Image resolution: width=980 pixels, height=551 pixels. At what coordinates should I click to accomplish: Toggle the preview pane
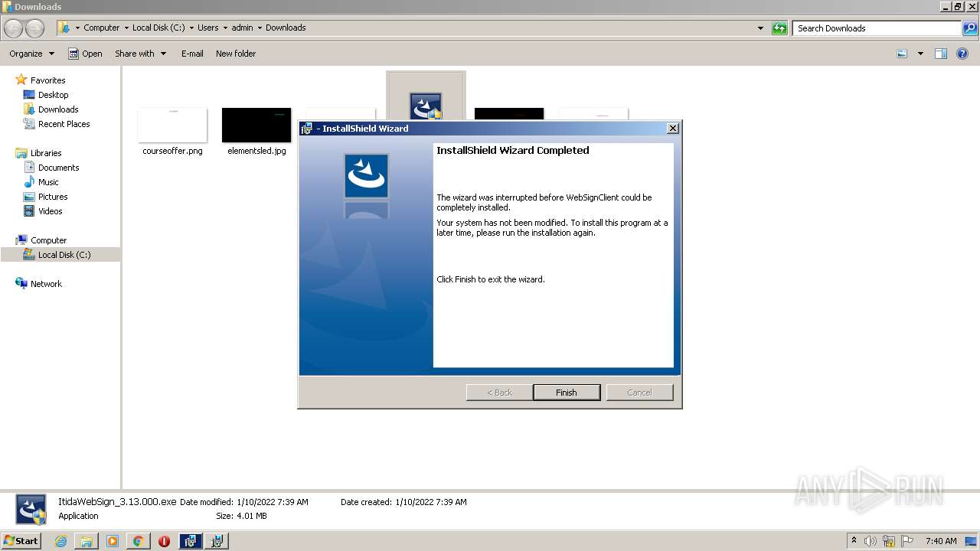tap(941, 54)
